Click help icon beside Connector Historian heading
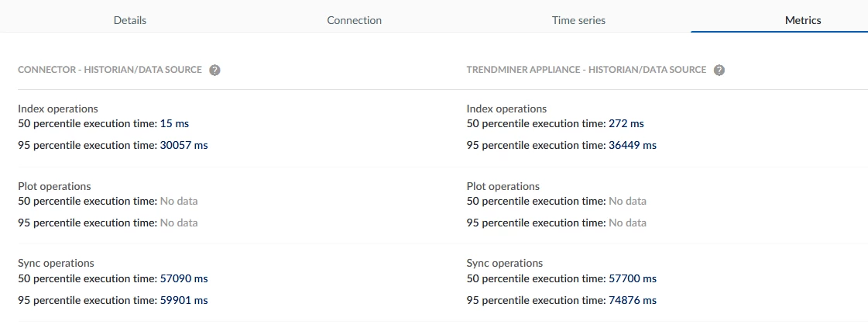The image size is (868, 335). tap(214, 70)
